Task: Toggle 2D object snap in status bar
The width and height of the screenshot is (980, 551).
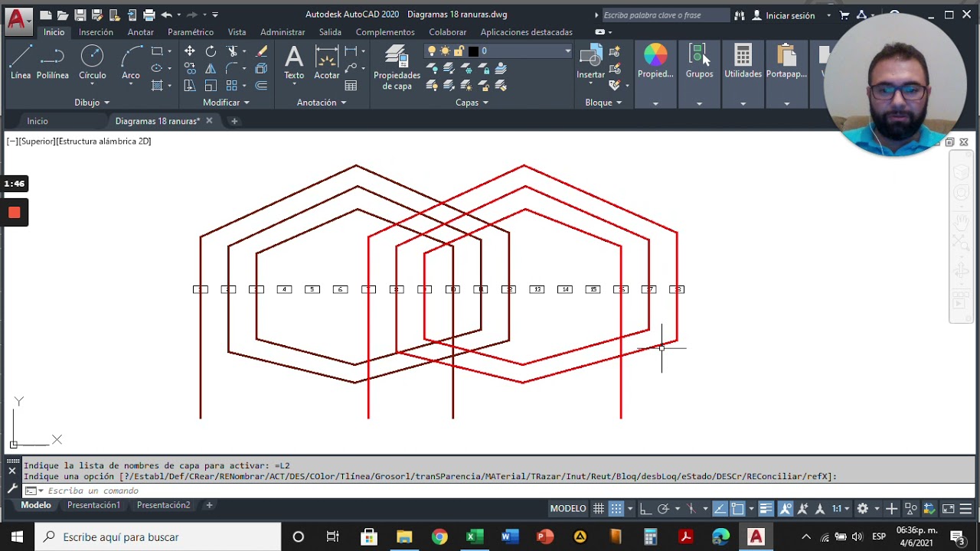Action: click(737, 509)
